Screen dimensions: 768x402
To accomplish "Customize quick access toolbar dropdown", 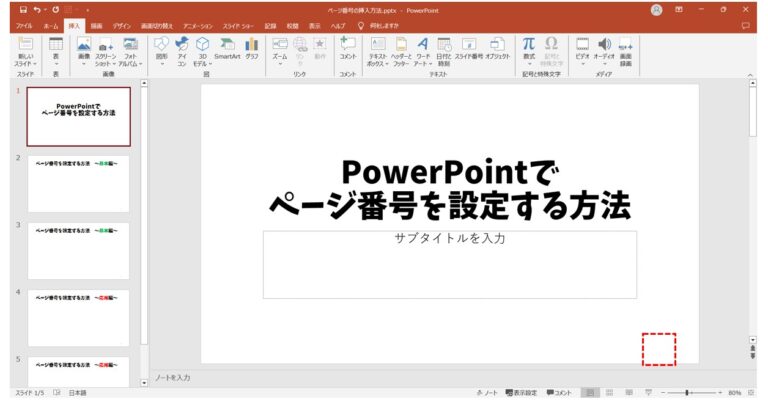I will tap(88, 10).
